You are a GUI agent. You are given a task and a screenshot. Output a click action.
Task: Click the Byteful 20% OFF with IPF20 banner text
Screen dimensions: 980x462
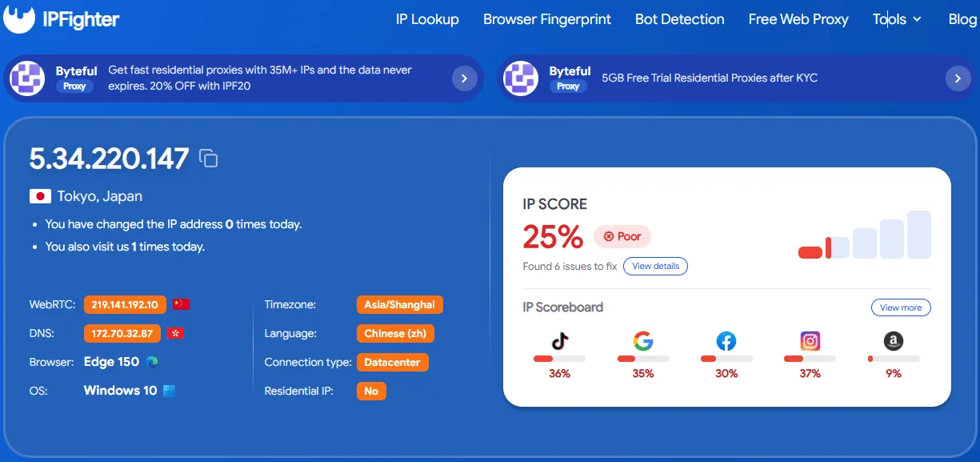(x=260, y=78)
